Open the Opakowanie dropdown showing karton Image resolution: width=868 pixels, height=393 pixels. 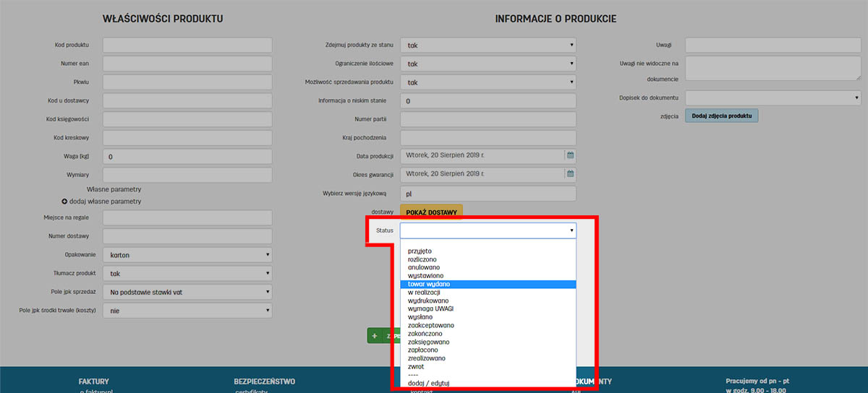[x=187, y=255]
